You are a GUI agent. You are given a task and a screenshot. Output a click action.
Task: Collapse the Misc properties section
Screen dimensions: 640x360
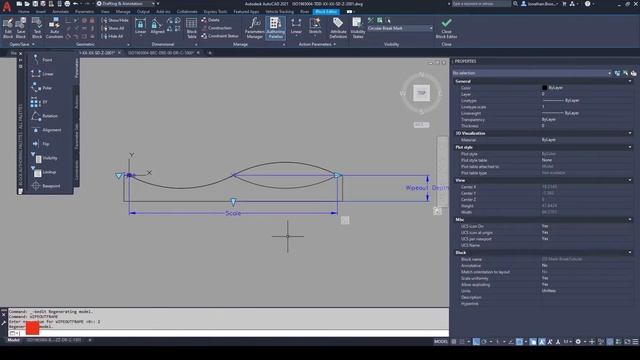[630, 220]
